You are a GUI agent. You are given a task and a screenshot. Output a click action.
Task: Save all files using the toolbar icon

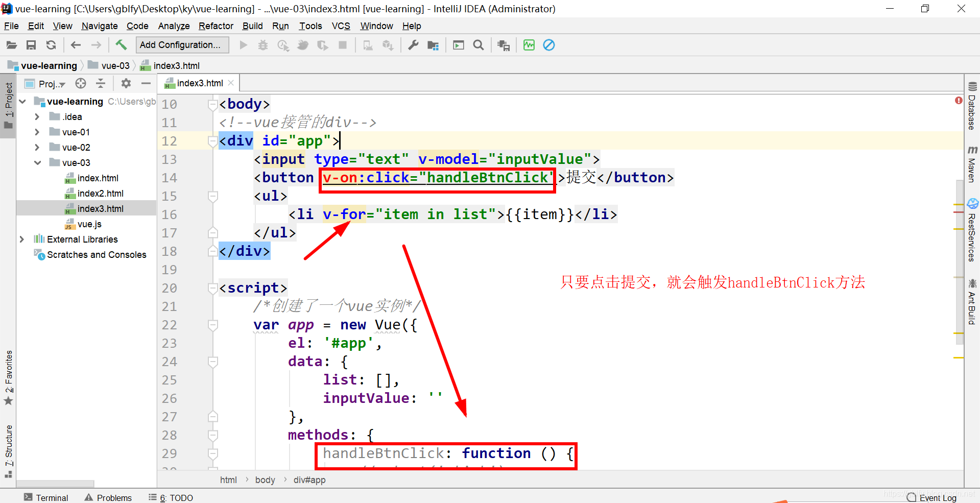[x=31, y=45]
